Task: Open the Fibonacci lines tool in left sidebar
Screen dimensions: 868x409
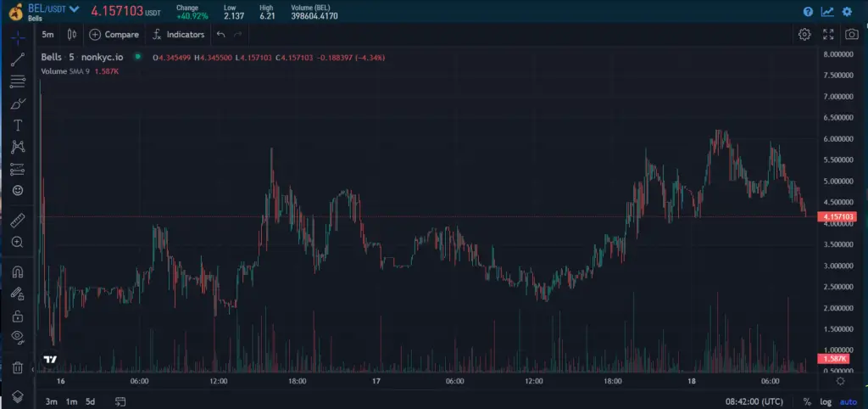Action: tap(18, 81)
